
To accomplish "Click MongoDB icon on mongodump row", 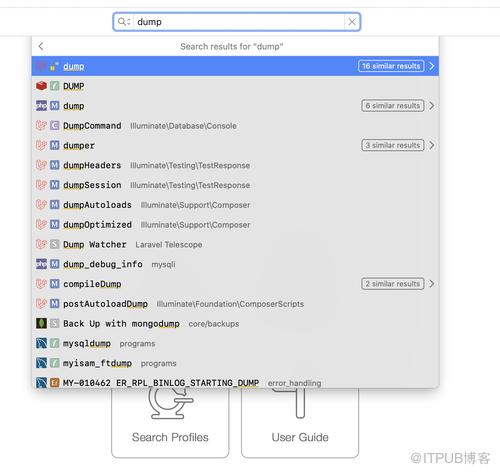I will click(x=41, y=323).
